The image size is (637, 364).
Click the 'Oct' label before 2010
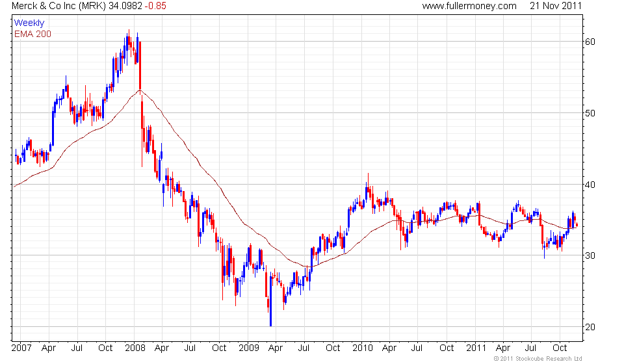[x=333, y=348]
